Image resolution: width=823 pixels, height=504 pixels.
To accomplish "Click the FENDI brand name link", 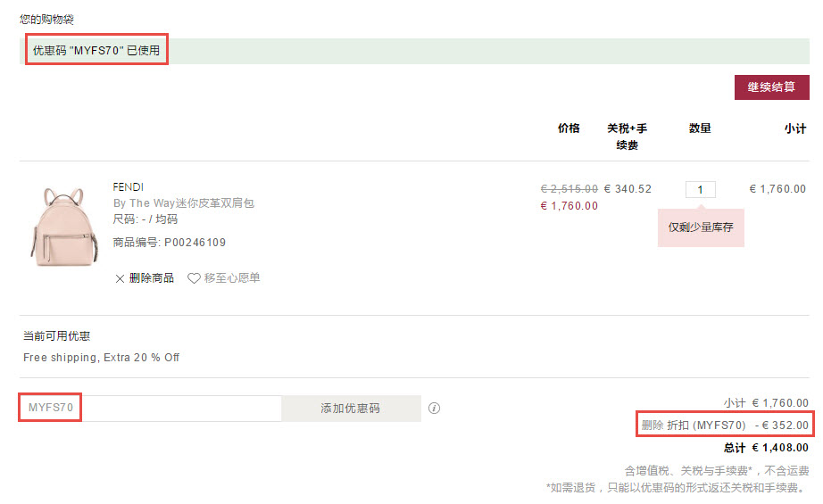I will (128, 187).
